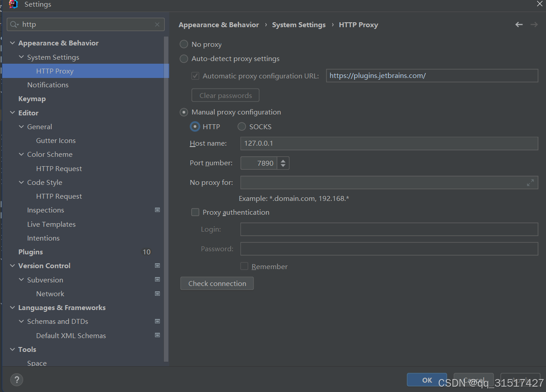The image size is (546, 392).
Task: Focus the settings search field containing http
Action: 86,24
